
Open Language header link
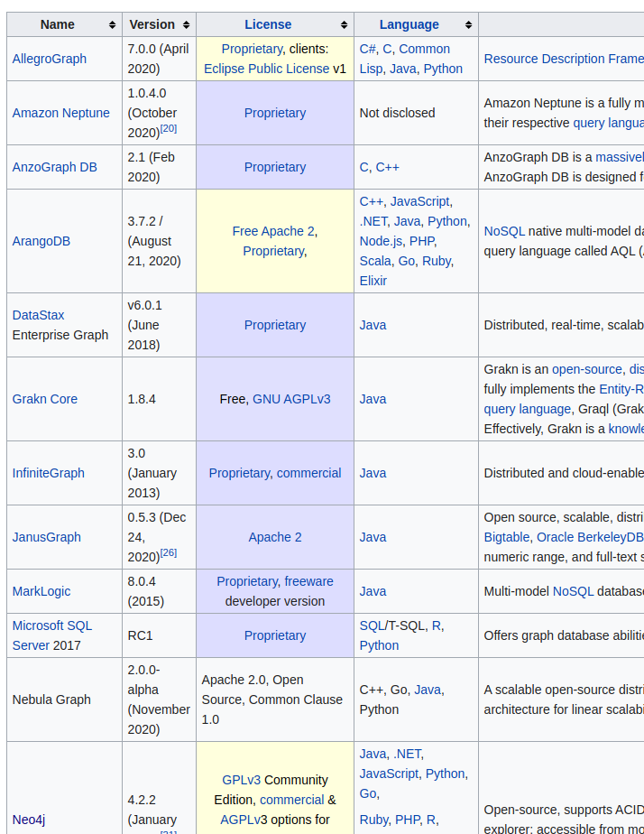click(x=409, y=25)
